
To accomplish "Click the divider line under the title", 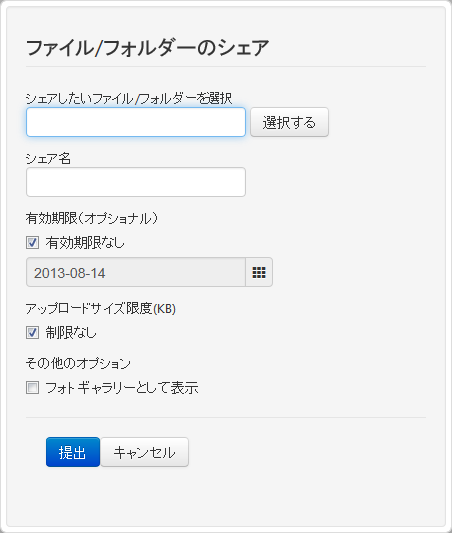I will (x=226, y=67).
